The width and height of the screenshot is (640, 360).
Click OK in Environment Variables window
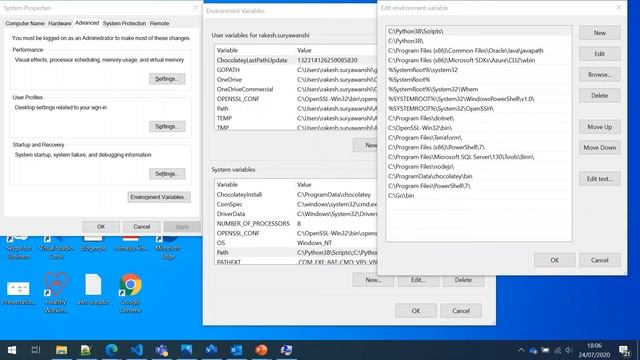416,311
